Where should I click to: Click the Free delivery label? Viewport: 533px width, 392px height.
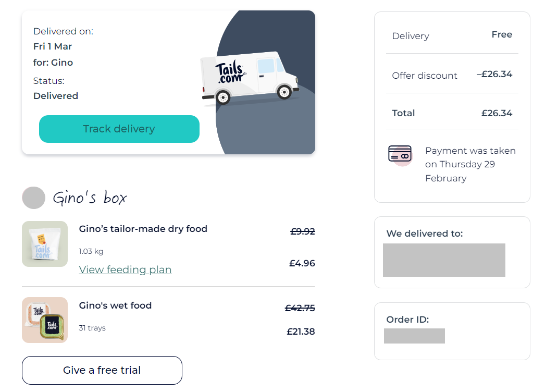502,34
